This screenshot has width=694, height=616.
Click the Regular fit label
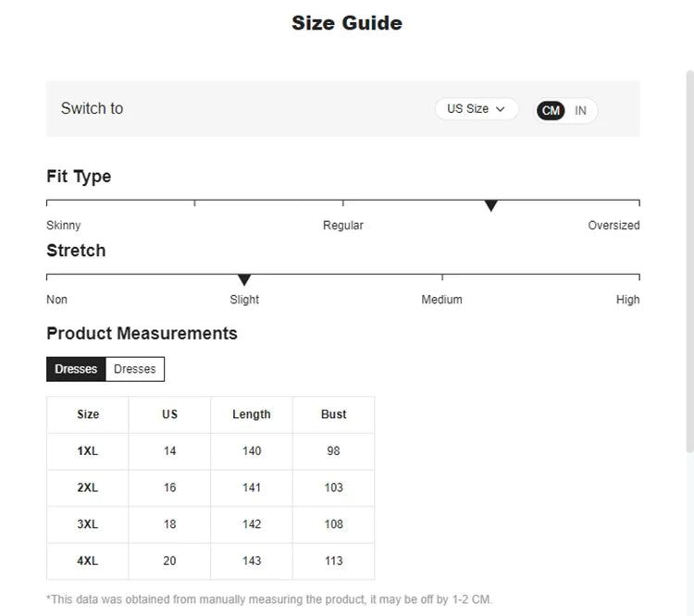[x=343, y=226]
